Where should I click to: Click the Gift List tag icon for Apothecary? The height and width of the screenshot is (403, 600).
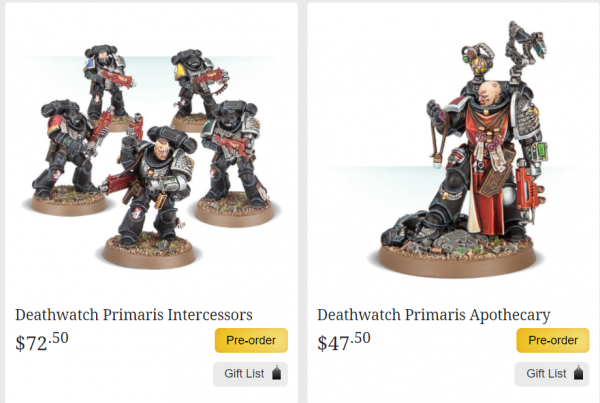click(578, 373)
